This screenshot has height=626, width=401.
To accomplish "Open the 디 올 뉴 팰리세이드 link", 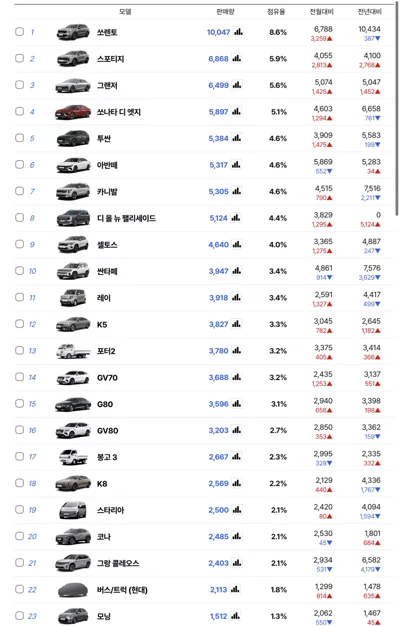I will click(126, 218).
